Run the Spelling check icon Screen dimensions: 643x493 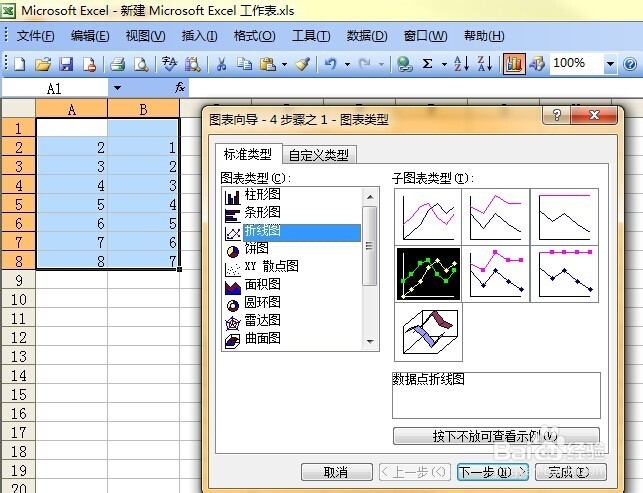pyautogui.click(x=169, y=64)
